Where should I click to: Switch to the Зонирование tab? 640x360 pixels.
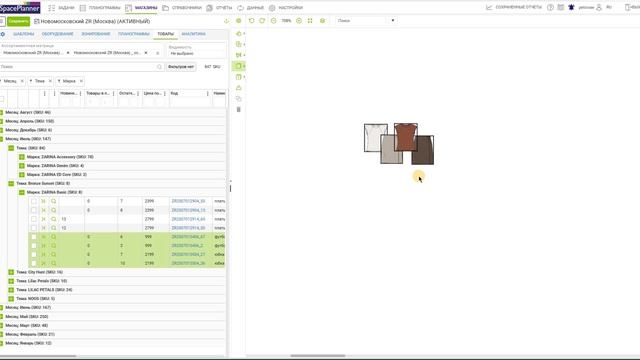(96, 34)
